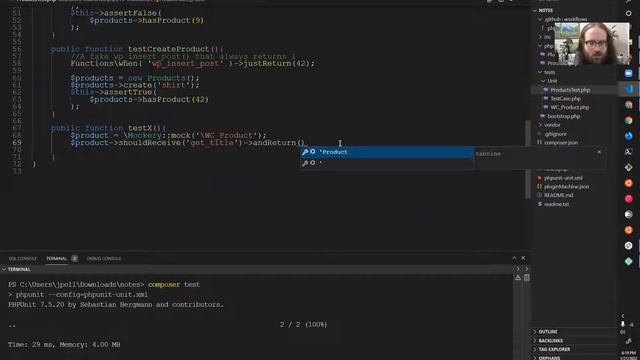Open the .gitignore file
The height and width of the screenshot is (360, 640).
(555, 134)
